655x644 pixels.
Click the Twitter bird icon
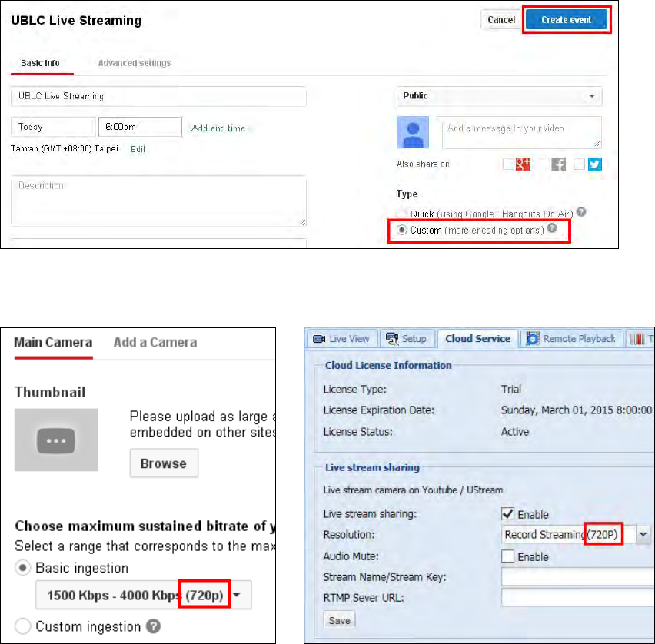[x=595, y=164]
